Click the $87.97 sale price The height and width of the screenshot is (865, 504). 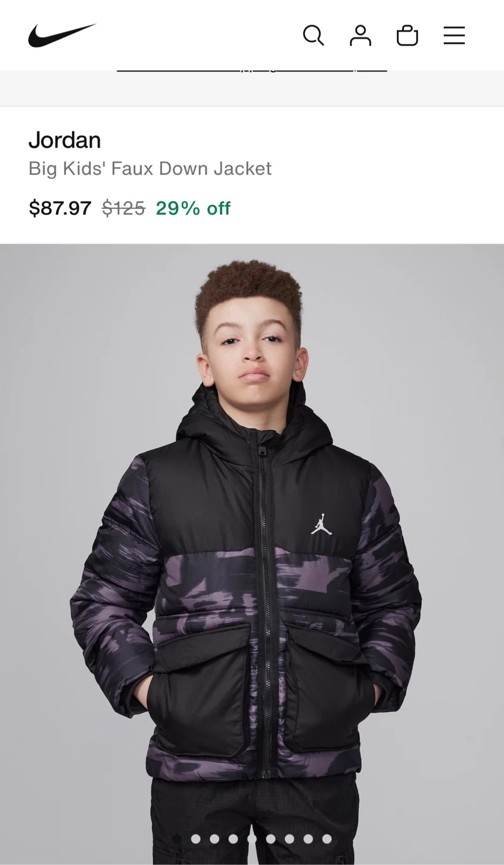click(x=60, y=208)
